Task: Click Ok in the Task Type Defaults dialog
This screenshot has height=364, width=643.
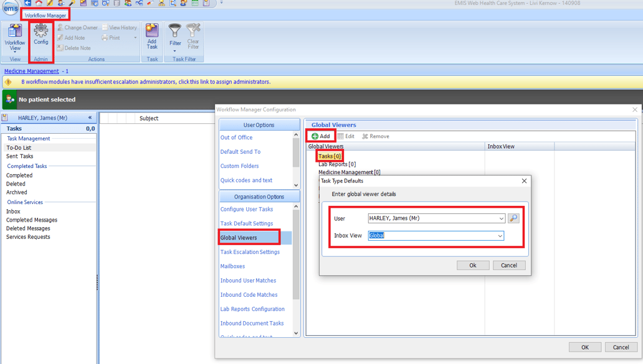Action: point(472,264)
